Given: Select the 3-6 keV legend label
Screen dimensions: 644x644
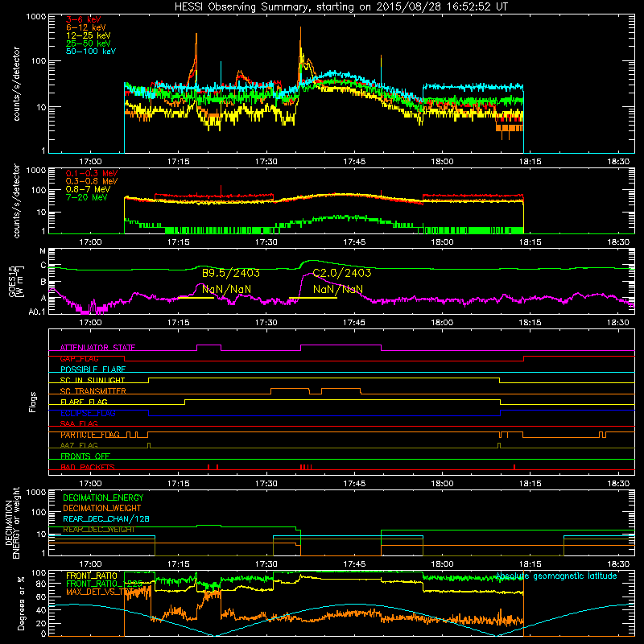Looking at the screenshot, I should pyautogui.click(x=84, y=19).
